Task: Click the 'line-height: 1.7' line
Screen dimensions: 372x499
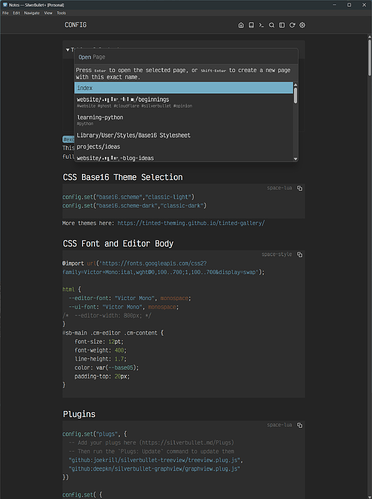Action: [101, 359]
